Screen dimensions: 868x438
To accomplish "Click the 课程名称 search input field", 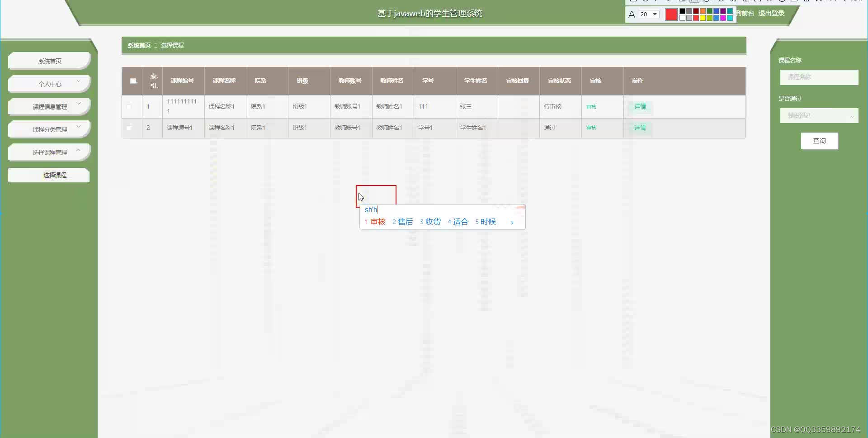I will click(x=819, y=77).
